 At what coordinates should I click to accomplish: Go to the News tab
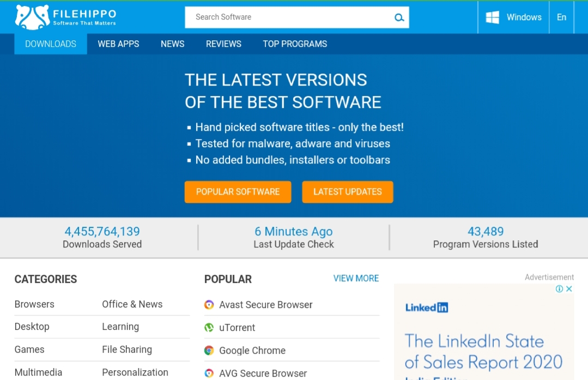pyautogui.click(x=173, y=44)
